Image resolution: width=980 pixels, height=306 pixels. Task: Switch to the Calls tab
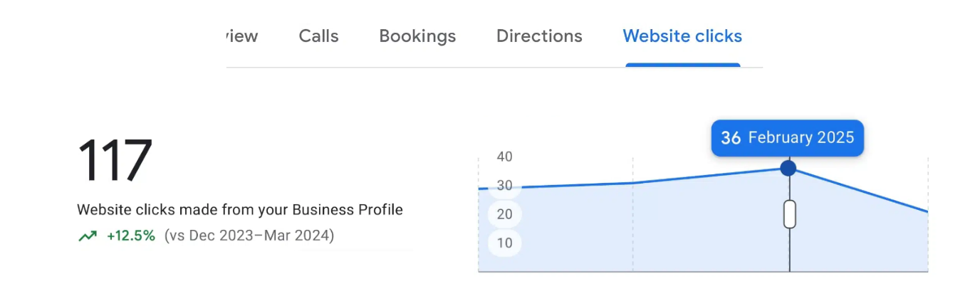tap(318, 36)
